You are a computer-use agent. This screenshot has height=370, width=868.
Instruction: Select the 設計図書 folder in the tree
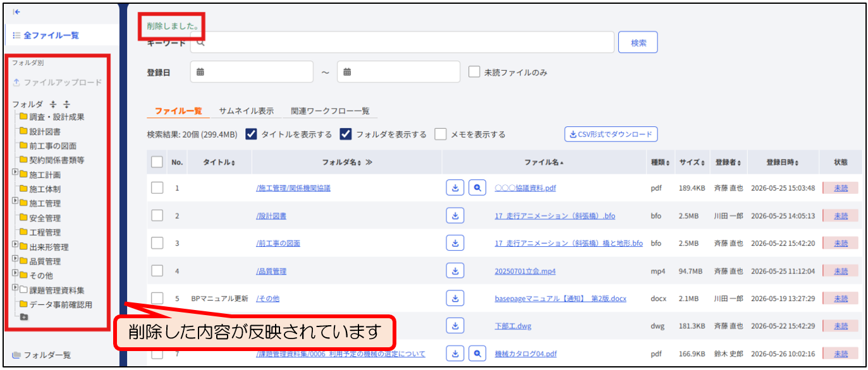click(40, 131)
